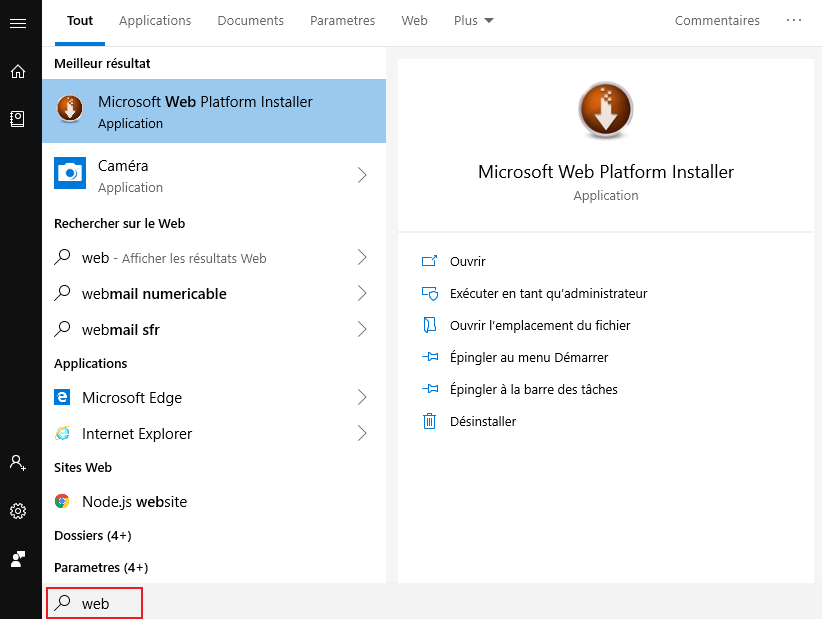The height and width of the screenshot is (619, 822).
Task: Click Épingler à la barre des tâches
Action: [534, 389]
